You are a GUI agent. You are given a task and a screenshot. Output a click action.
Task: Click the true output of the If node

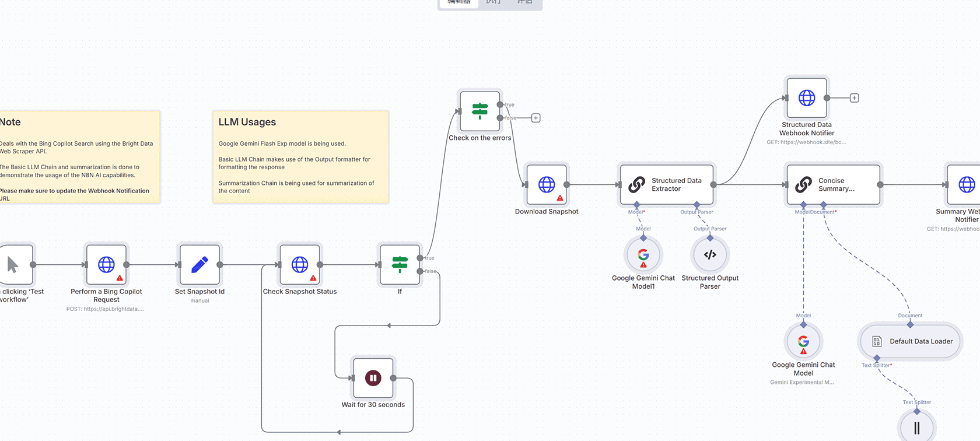pos(420,258)
